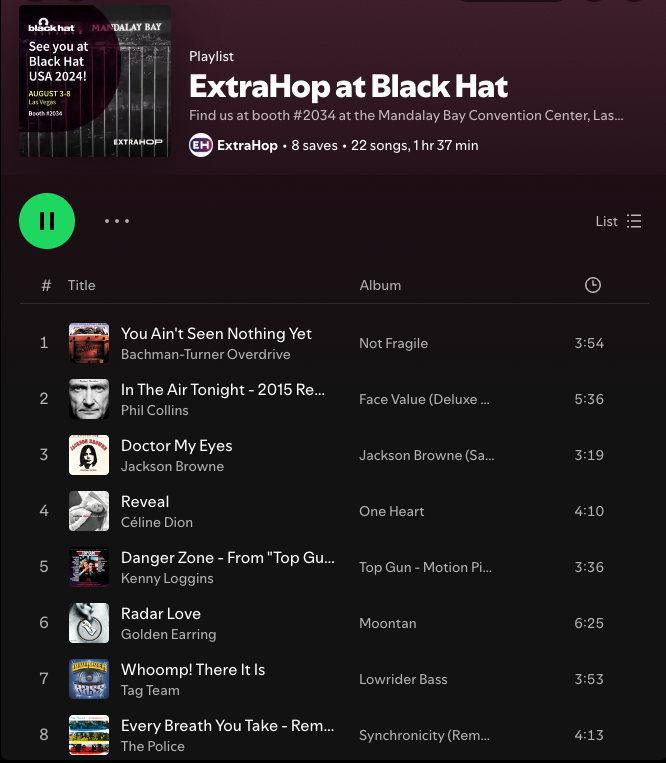Open the artist link under Doctor My Eyes

coord(172,466)
